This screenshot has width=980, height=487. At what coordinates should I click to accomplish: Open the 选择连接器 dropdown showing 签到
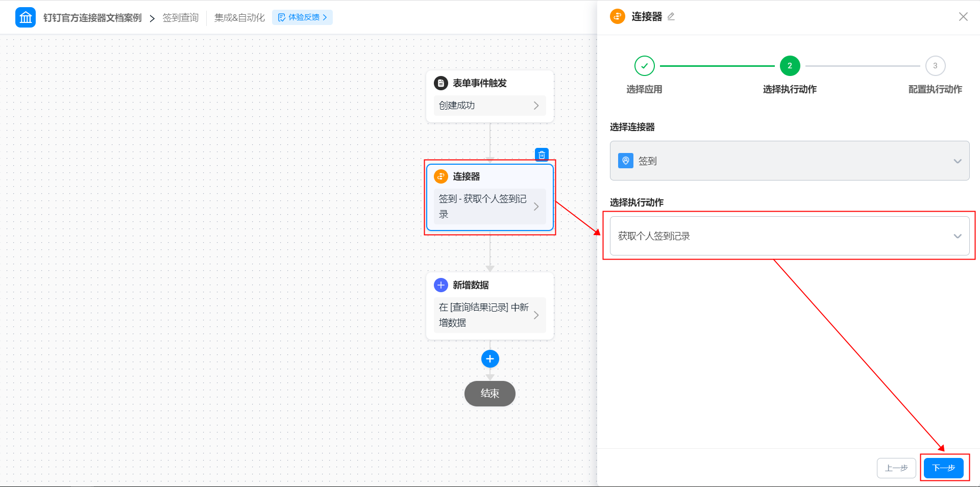pyautogui.click(x=790, y=161)
